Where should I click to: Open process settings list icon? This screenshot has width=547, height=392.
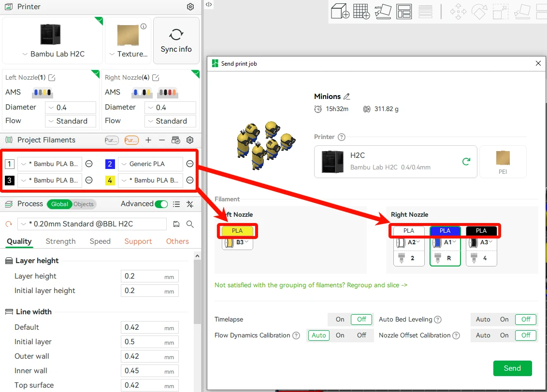coord(176,204)
